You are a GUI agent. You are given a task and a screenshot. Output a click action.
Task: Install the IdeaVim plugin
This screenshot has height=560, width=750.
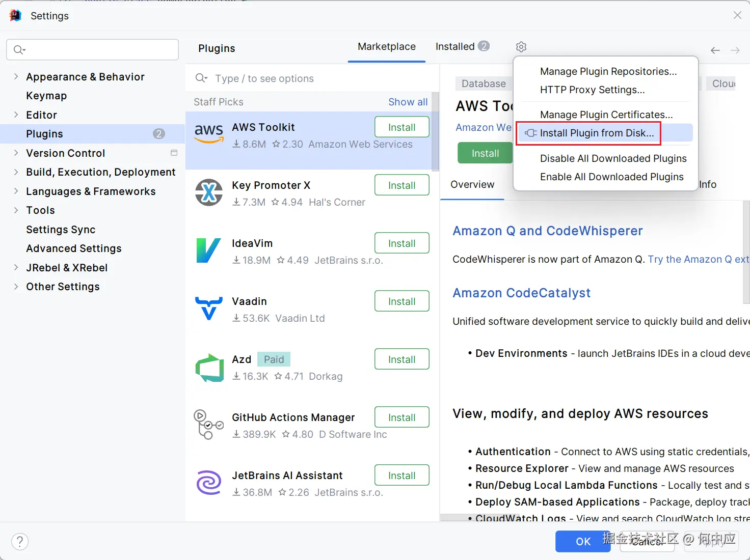(x=401, y=243)
